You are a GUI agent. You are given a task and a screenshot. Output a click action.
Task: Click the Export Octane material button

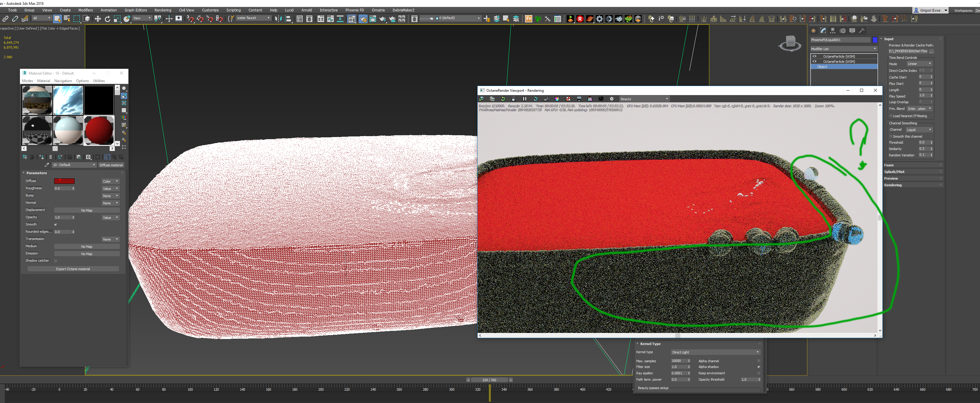[73, 269]
